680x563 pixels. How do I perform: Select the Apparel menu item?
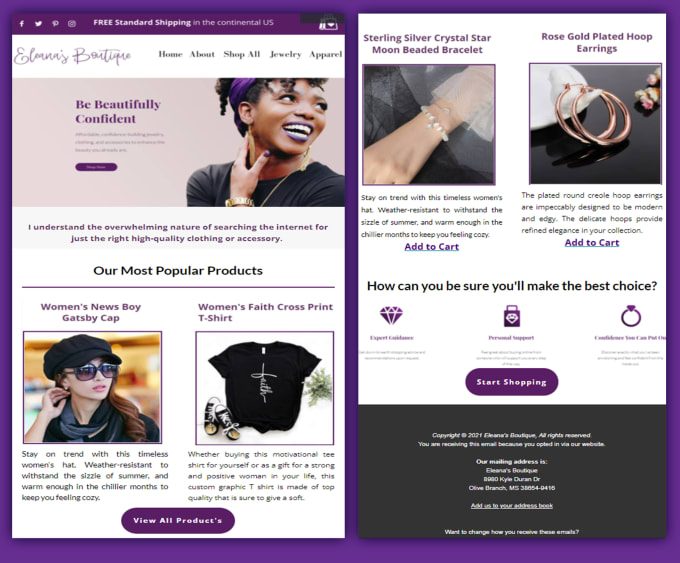pos(326,54)
